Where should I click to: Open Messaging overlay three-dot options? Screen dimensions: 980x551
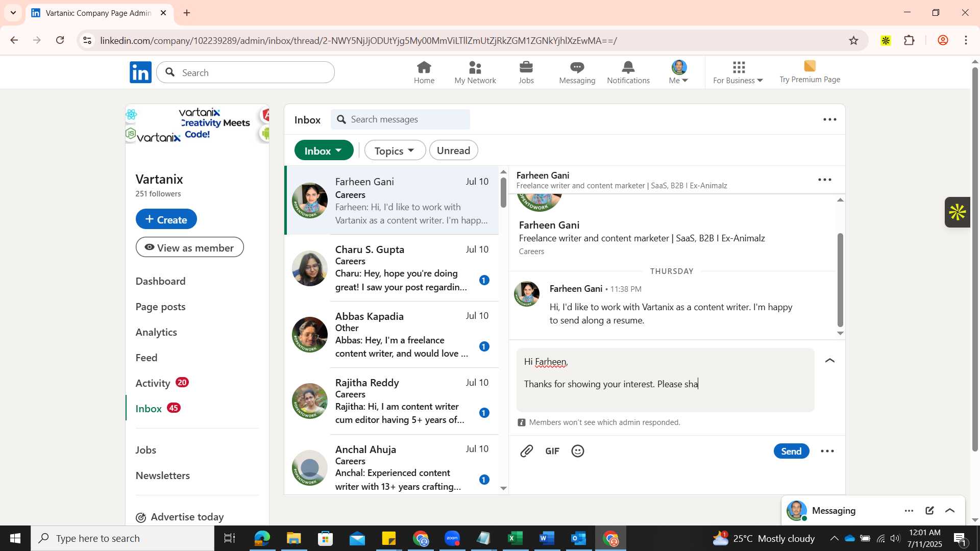(x=909, y=511)
